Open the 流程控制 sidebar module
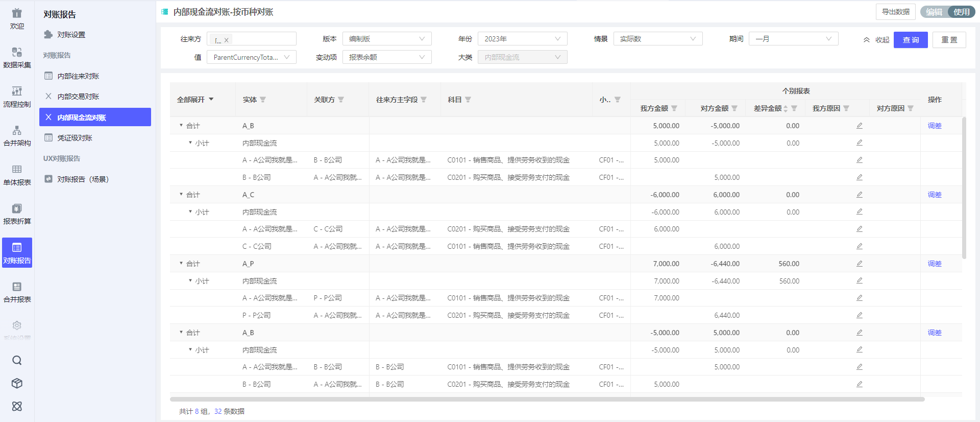 17,97
